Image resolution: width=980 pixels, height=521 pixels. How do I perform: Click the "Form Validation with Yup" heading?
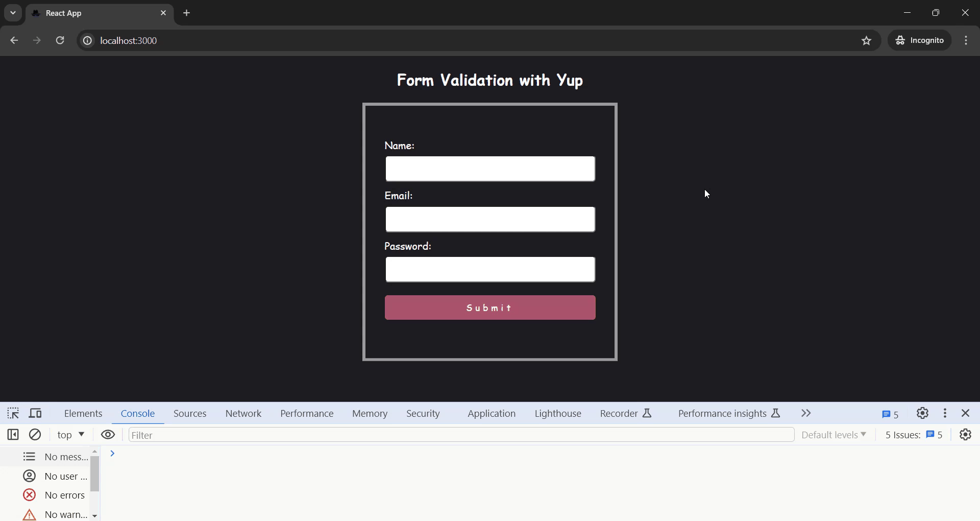tap(490, 80)
